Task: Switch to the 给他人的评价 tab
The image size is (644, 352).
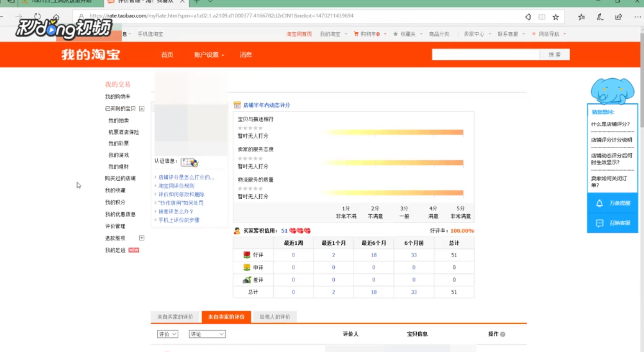Action: click(x=275, y=317)
